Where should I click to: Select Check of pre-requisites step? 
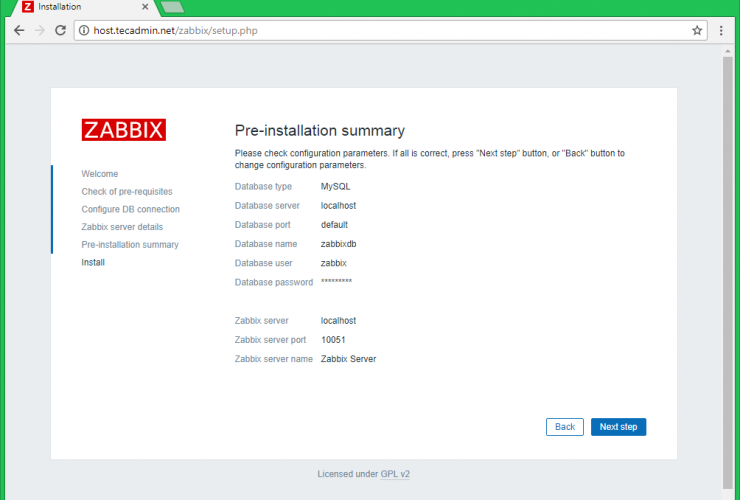point(127,191)
